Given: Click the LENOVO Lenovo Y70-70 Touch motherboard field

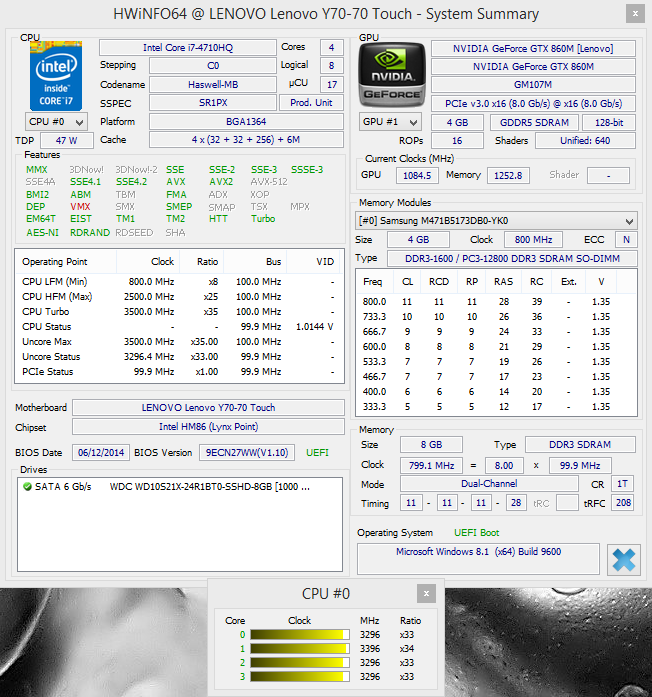Looking at the screenshot, I should point(208,408).
